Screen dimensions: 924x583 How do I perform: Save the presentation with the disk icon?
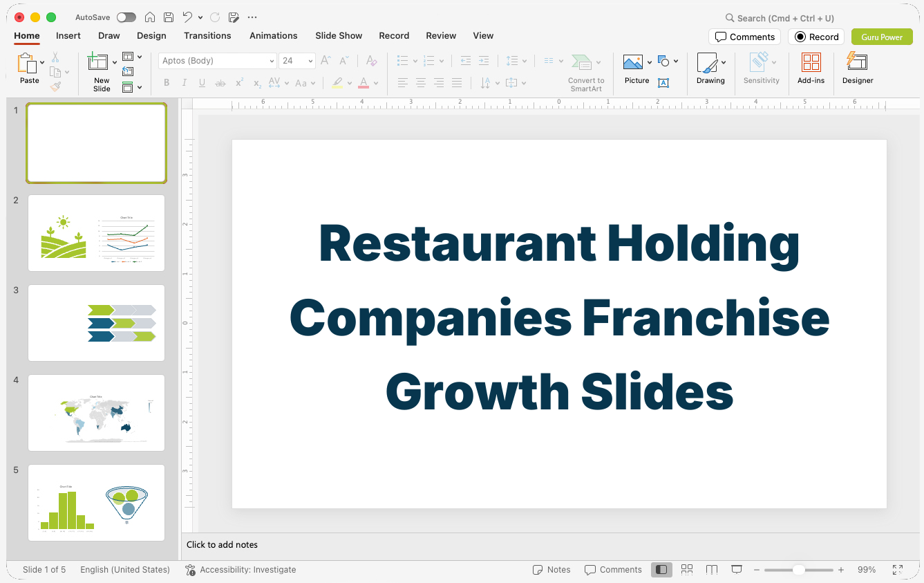tap(169, 17)
